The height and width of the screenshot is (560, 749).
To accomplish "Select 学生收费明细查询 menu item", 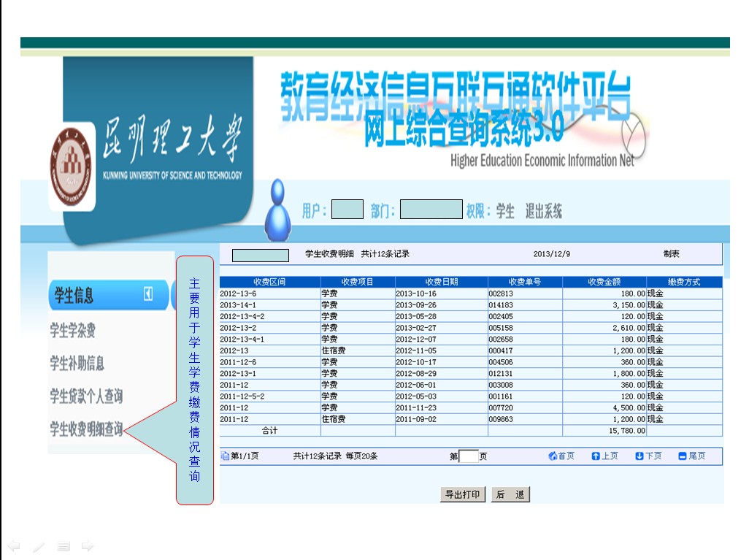I will (x=86, y=429).
